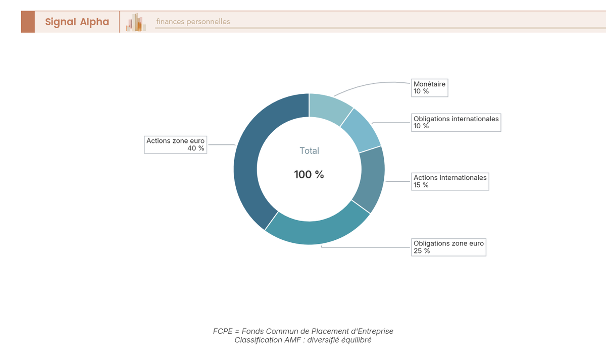The image size is (606, 364).
Task: Click the light blue Obligations internationales segment
Action: point(363,131)
